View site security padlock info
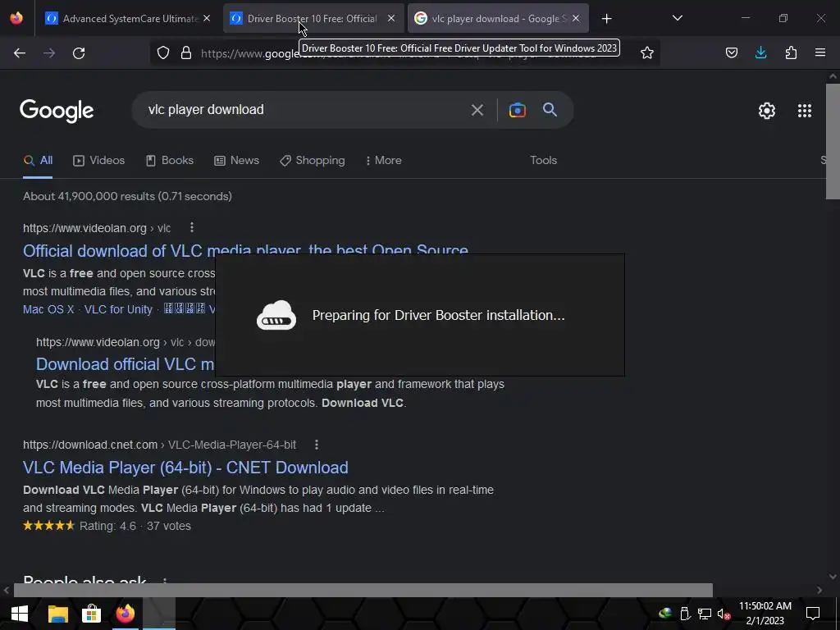The image size is (840, 630). [186, 53]
